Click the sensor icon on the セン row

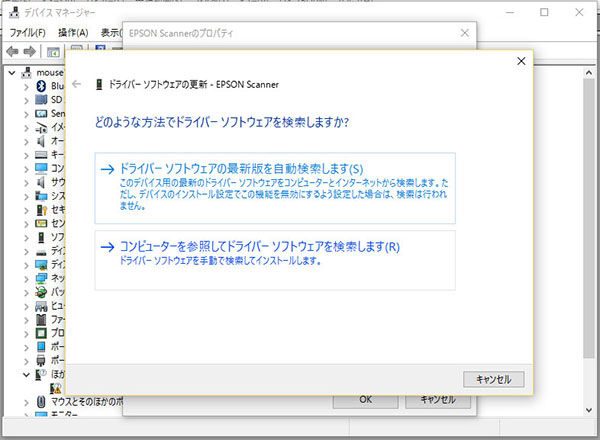41,223
